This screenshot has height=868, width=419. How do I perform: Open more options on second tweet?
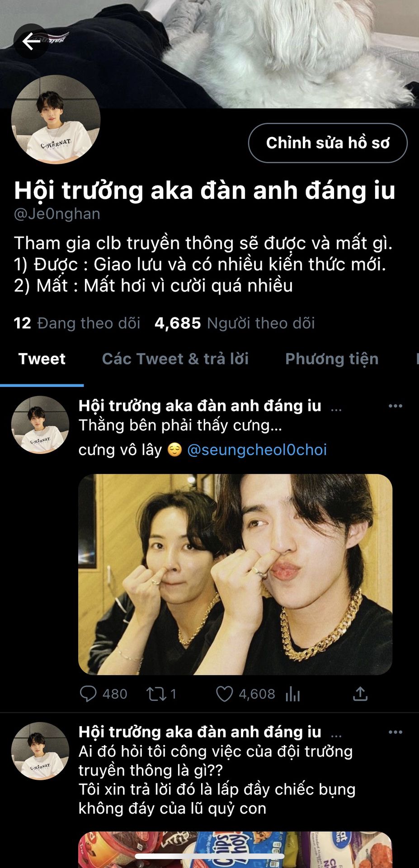(x=395, y=732)
